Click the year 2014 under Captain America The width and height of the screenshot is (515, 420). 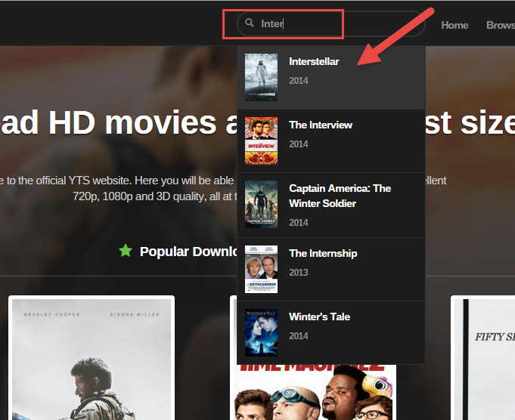point(299,223)
